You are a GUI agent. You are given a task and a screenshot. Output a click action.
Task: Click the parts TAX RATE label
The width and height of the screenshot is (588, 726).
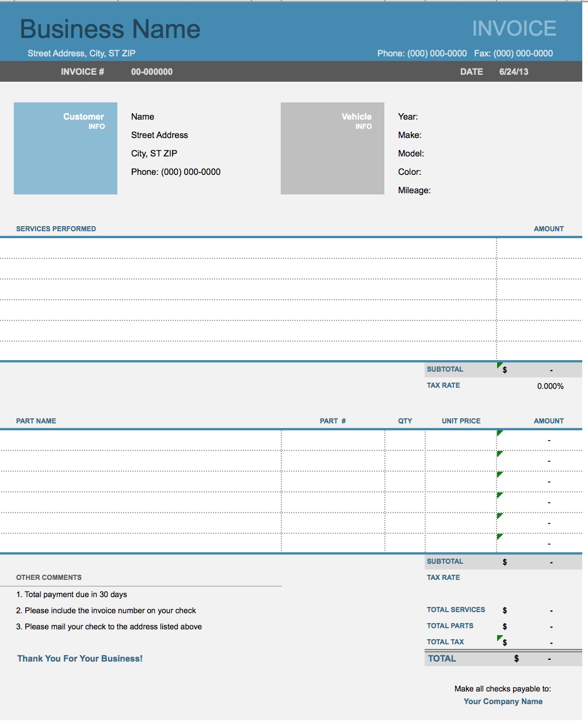click(x=444, y=578)
